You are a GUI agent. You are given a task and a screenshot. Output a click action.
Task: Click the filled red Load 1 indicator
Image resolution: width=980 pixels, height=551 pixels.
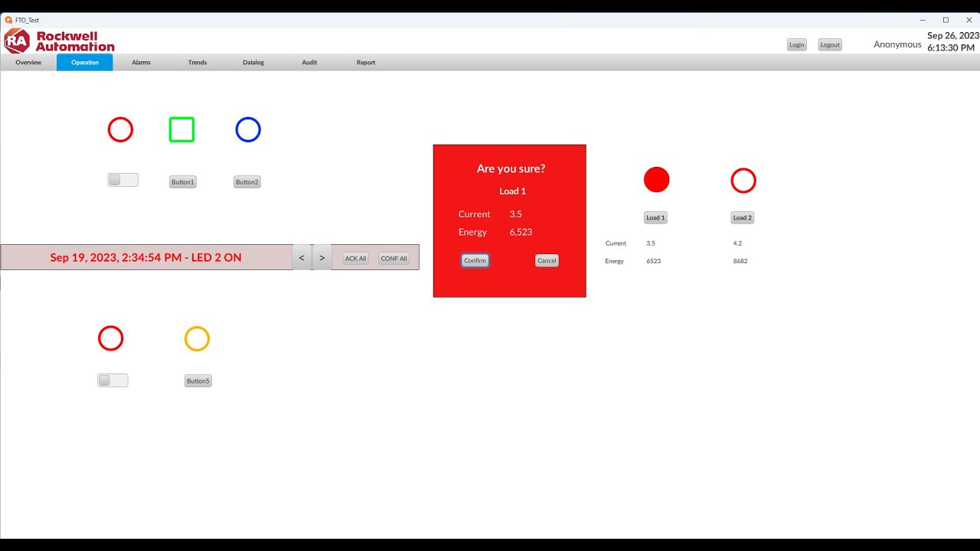tap(656, 180)
